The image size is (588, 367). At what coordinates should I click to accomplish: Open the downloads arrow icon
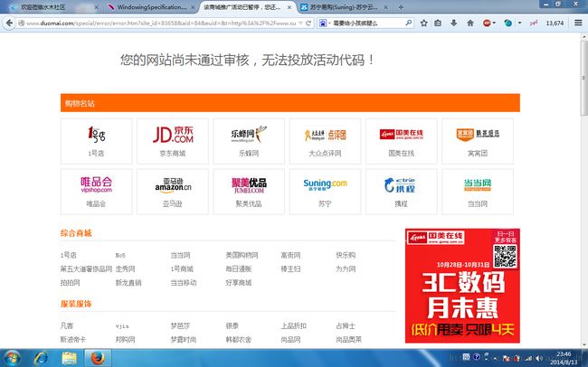tap(454, 24)
